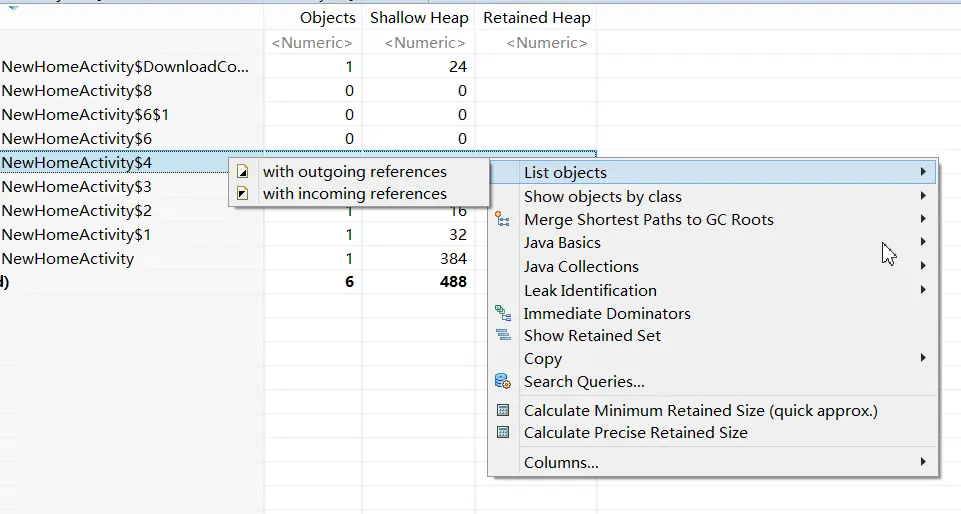Select Immediate Dominators from the context menu
Viewport: 961px width, 514px height.
click(x=713, y=314)
